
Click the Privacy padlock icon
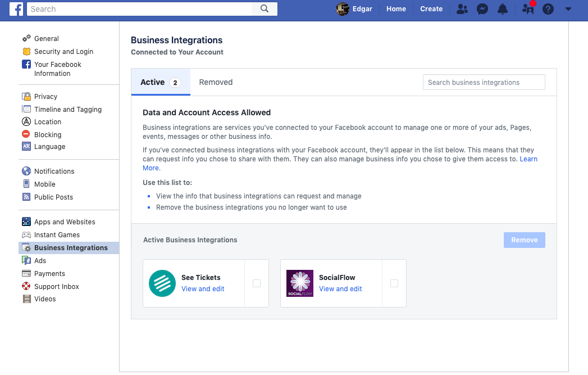[x=26, y=97]
